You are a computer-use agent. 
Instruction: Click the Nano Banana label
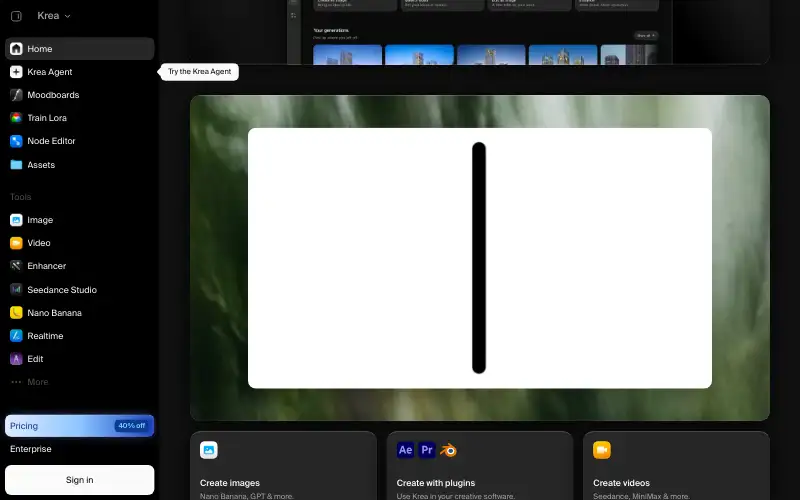click(55, 313)
